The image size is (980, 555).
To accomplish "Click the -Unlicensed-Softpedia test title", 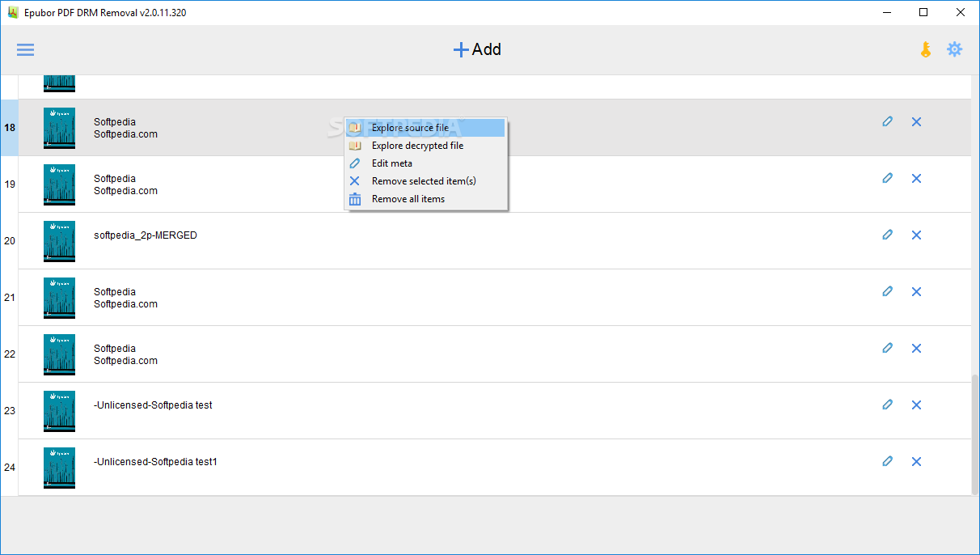I will (153, 405).
